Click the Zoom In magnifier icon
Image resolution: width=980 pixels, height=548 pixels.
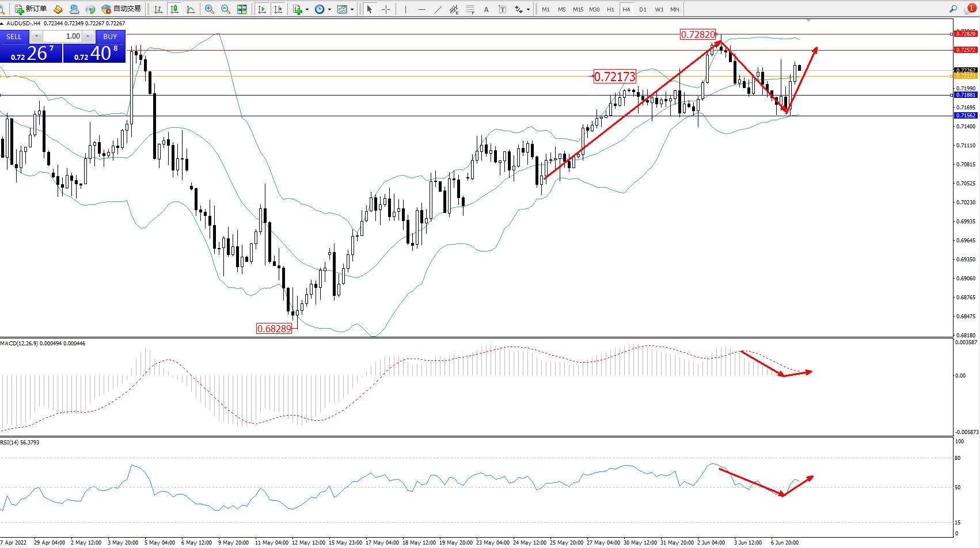pos(210,9)
